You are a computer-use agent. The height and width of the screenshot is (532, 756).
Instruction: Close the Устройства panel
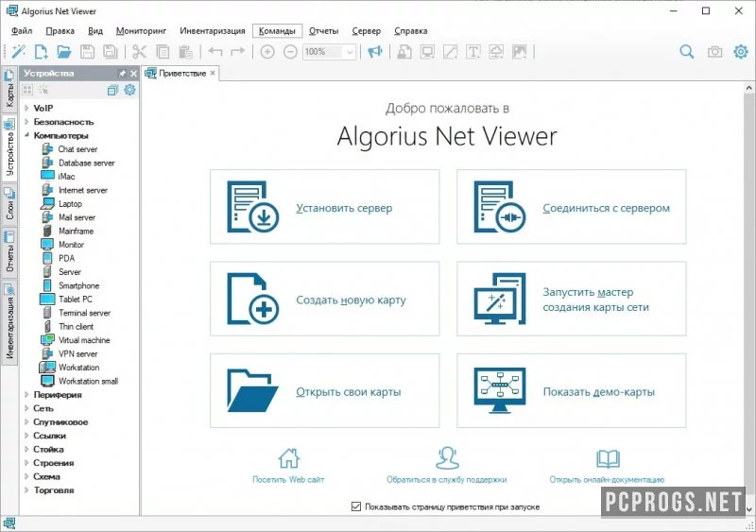[x=133, y=74]
